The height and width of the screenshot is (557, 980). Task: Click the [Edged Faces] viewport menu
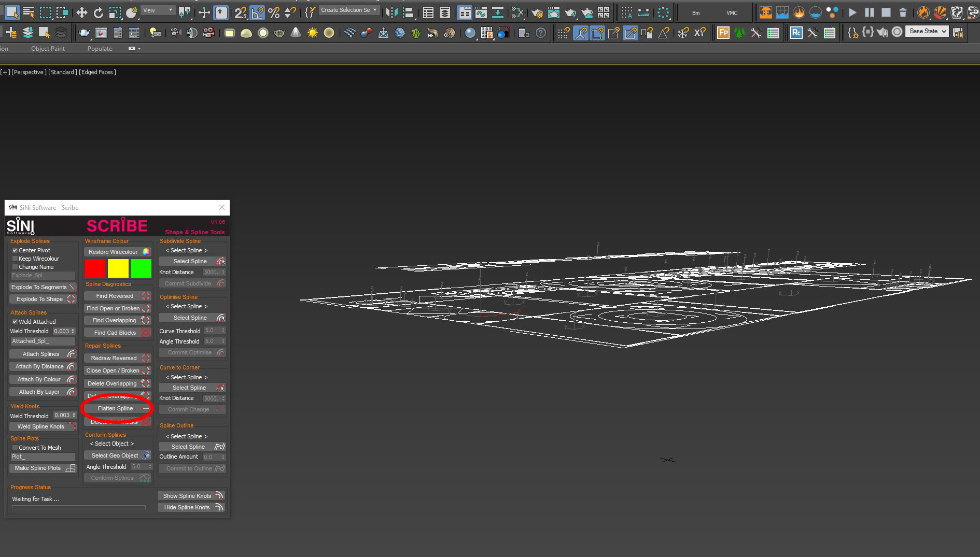point(97,72)
